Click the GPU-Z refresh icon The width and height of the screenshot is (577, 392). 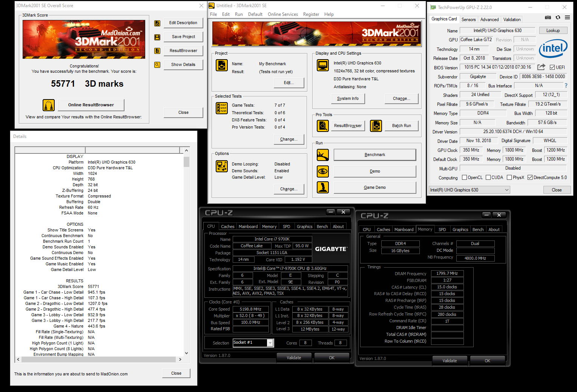point(558,17)
